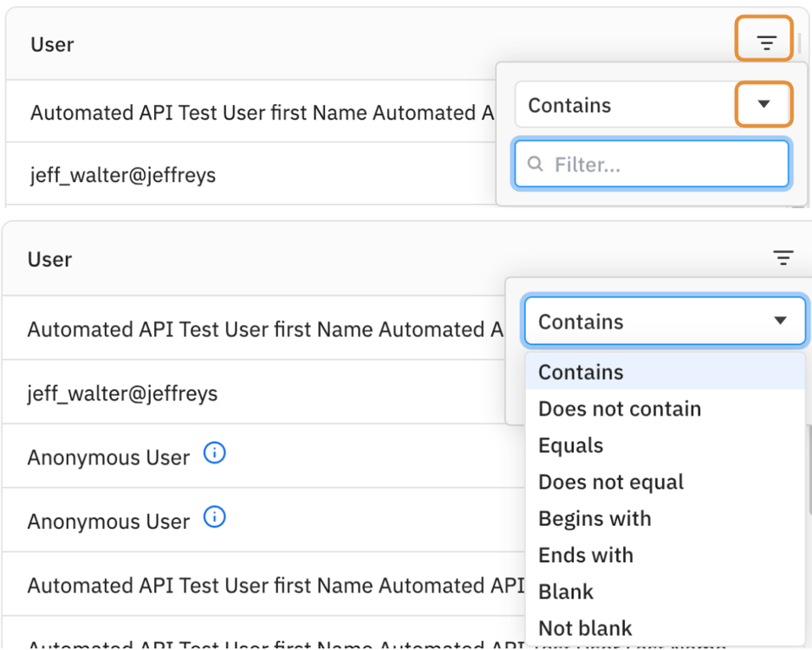Choose the 'Ends with' filter option
812x650 pixels.
tap(586, 555)
